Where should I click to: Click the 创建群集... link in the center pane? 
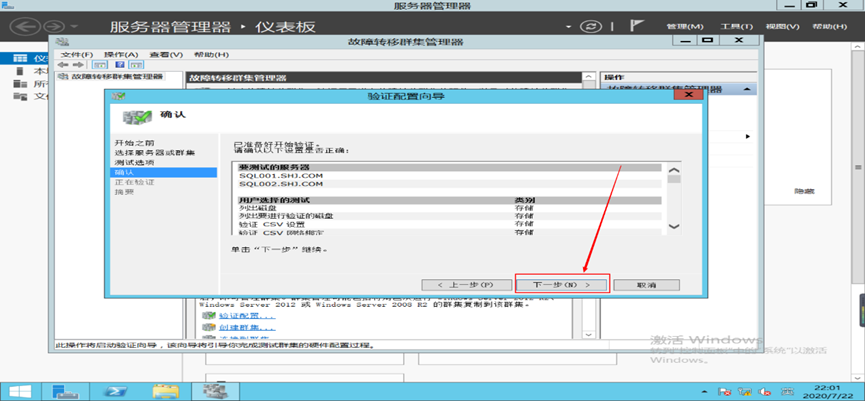247,328
